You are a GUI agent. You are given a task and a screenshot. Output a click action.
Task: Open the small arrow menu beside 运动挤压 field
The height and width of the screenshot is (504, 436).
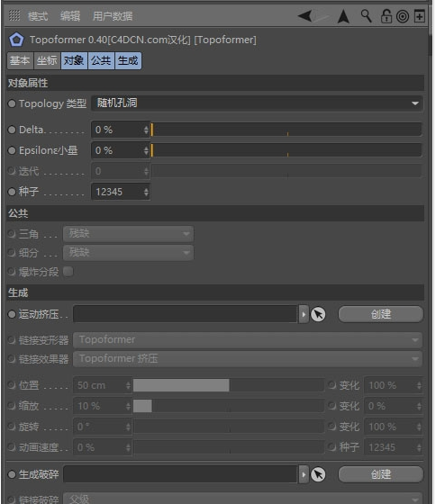point(304,314)
